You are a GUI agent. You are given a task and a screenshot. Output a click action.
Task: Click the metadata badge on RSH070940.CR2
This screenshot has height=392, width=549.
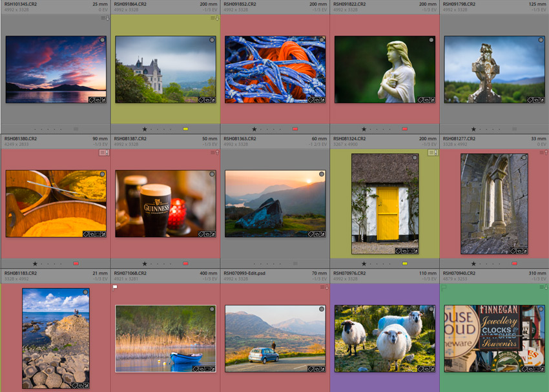(x=543, y=287)
